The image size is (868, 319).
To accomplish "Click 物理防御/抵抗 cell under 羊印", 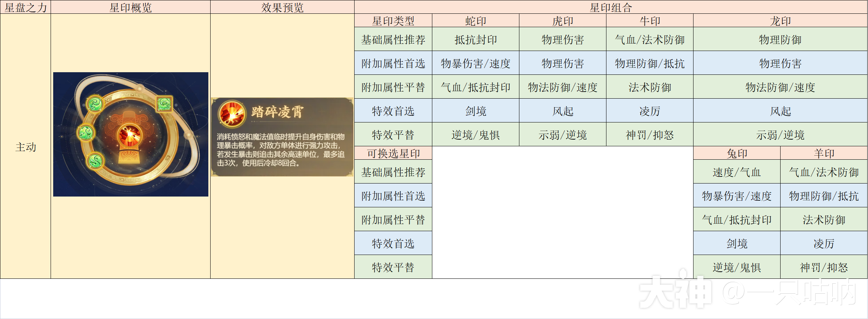I will coord(824,196).
